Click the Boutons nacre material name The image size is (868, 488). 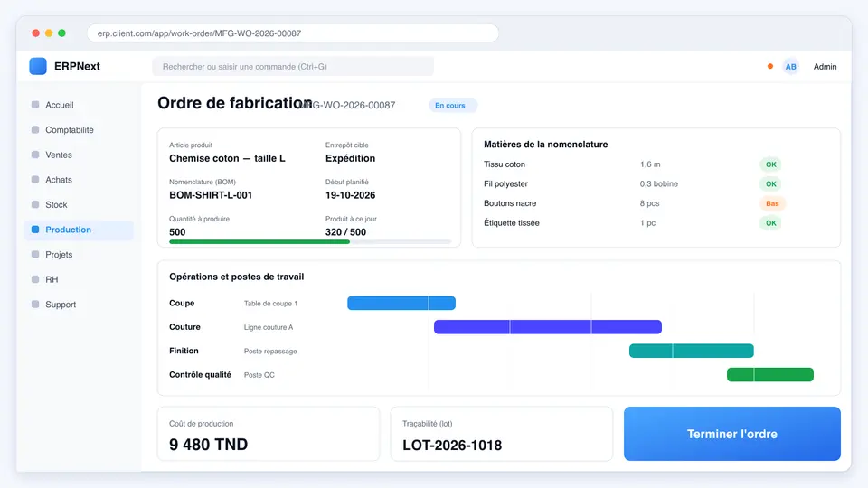[510, 203]
